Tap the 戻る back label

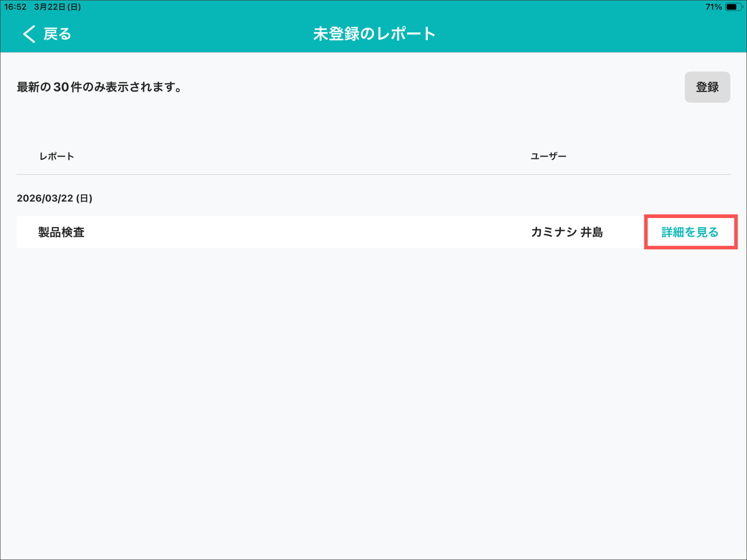pyautogui.click(x=57, y=34)
